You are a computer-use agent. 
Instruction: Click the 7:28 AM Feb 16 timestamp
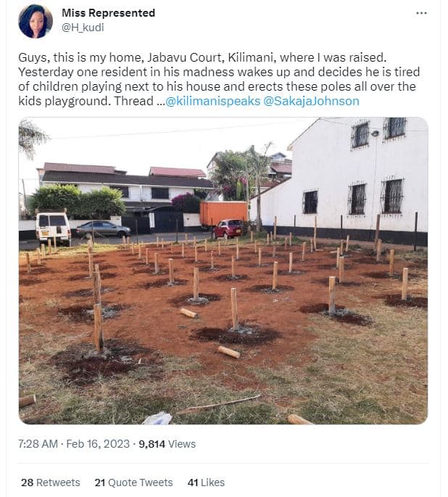(x=72, y=443)
